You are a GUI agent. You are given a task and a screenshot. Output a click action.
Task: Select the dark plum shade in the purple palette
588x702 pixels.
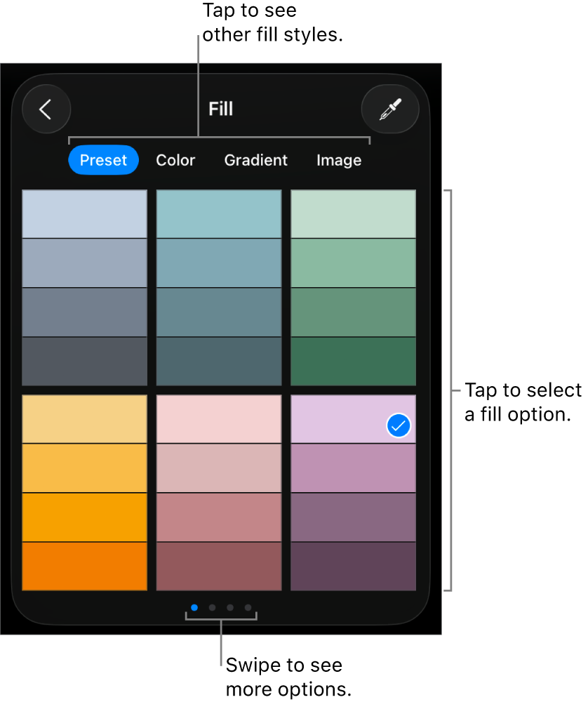click(353, 567)
